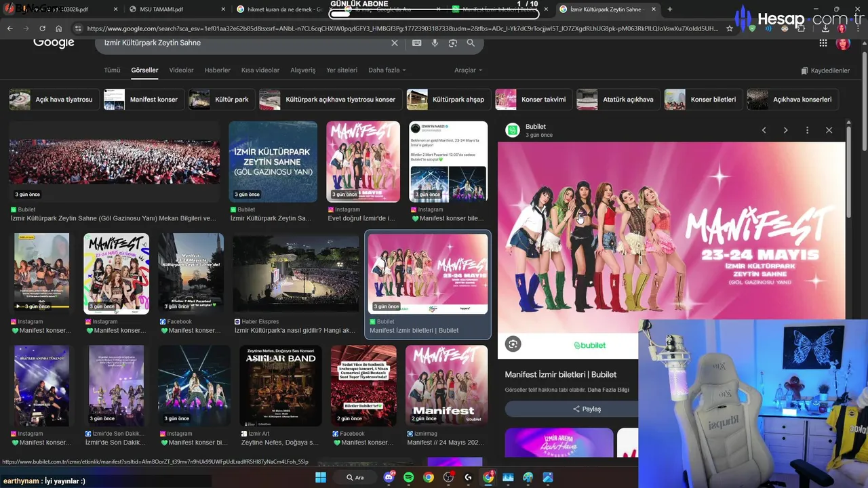Open a new Chrome tab
The height and width of the screenshot is (488, 868).
[x=670, y=9]
